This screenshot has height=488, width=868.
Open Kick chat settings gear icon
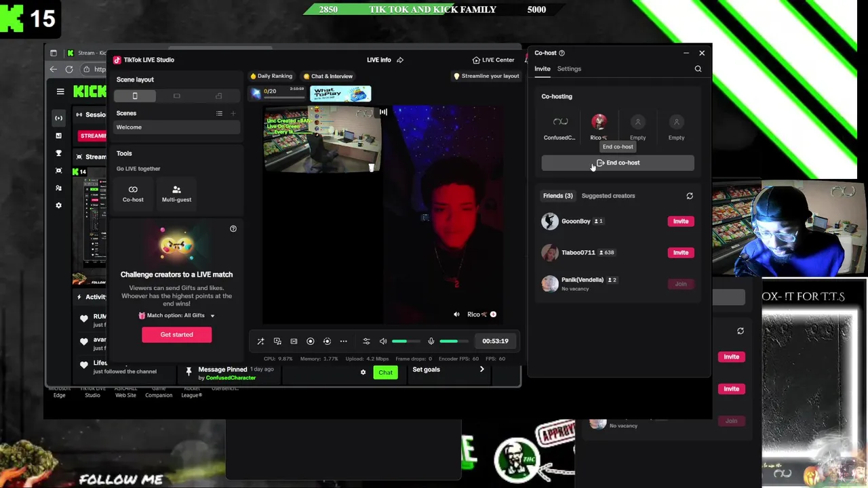pyautogui.click(x=363, y=372)
